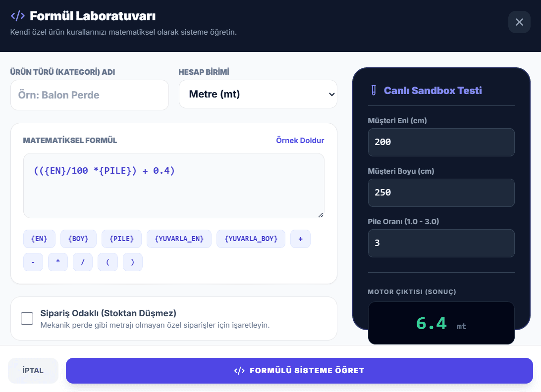Viewport: 541px width, 392px height.
Task: Open the Hesap Birimi dropdown
Action: coord(258,94)
